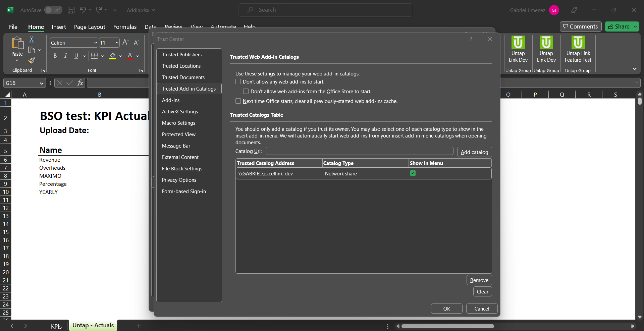This screenshot has width=644, height=331.
Task: Click the red Font Color swatch
Action: coord(130,56)
